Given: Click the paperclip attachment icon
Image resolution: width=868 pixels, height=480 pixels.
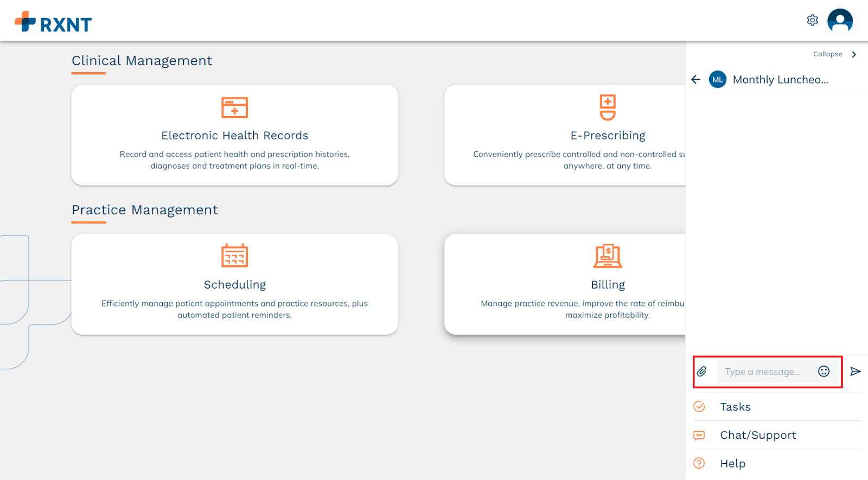Looking at the screenshot, I should (x=702, y=372).
